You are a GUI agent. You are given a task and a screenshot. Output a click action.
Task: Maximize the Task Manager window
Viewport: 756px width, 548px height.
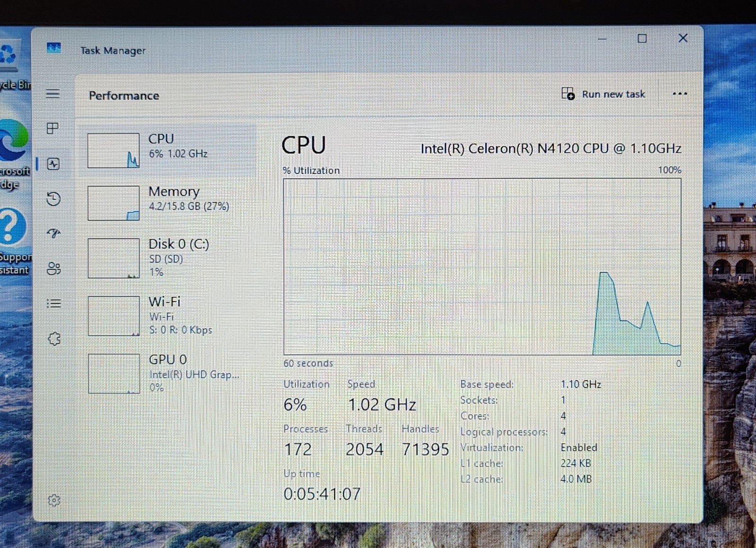(x=642, y=38)
